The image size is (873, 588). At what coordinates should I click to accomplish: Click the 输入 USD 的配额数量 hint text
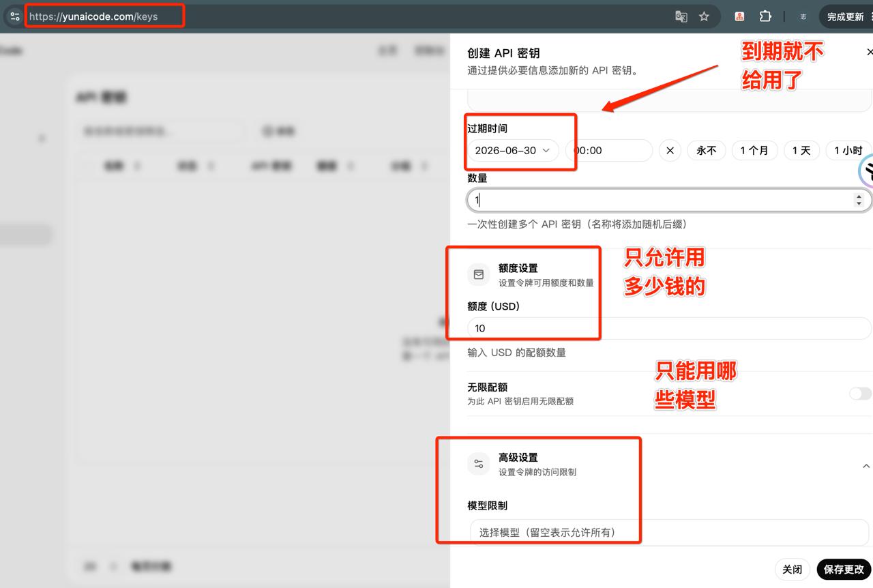click(x=516, y=353)
